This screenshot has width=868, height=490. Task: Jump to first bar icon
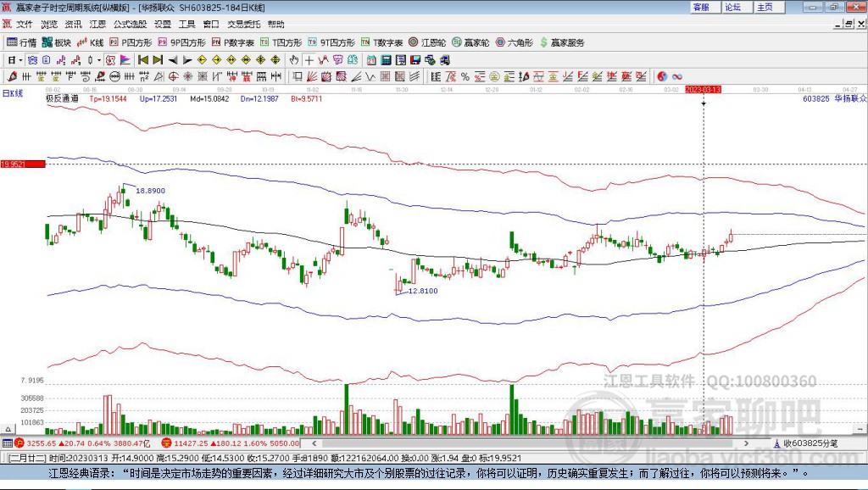click(142, 60)
